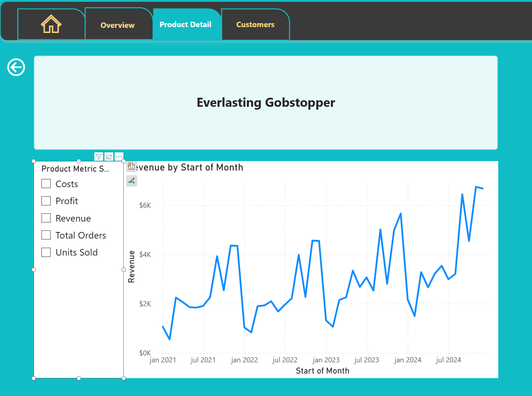Click the jan 2022 axis label
The image size is (532, 396).
point(244,360)
